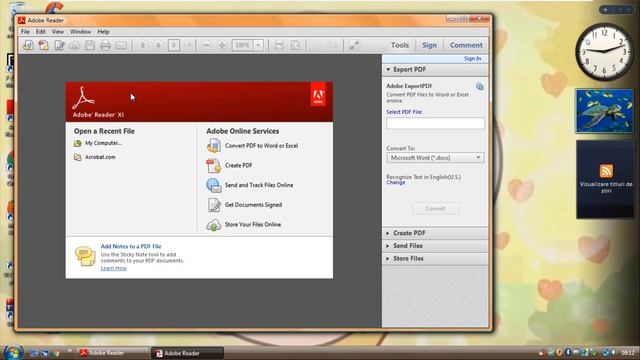Click the Select PDF File input box
The image size is (640, 360).
[x=435, y=123]
